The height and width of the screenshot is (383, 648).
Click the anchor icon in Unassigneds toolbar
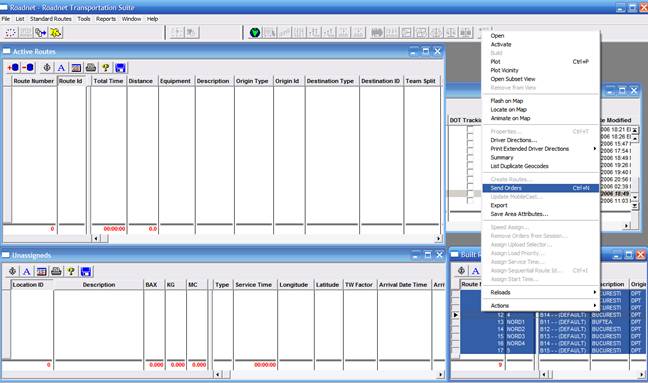(12, 271)
